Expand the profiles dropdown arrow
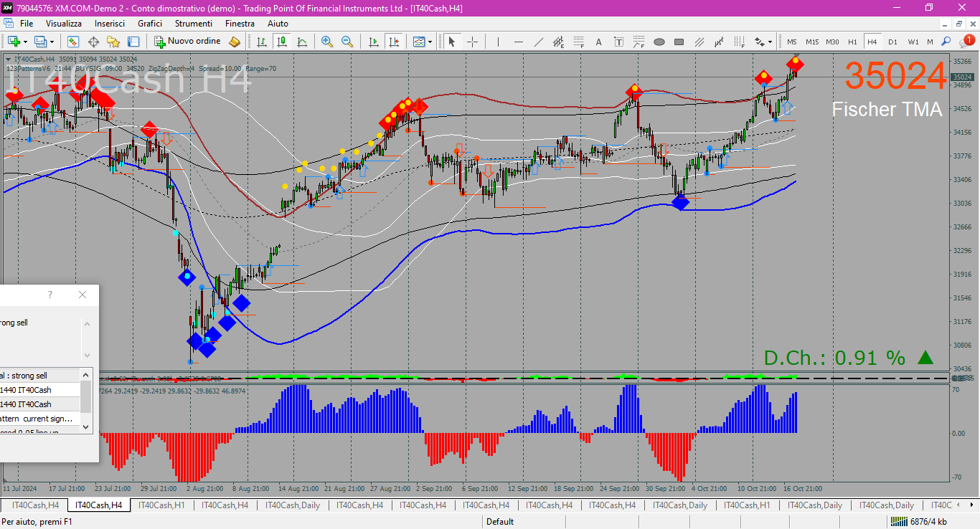 pos(52,42)
